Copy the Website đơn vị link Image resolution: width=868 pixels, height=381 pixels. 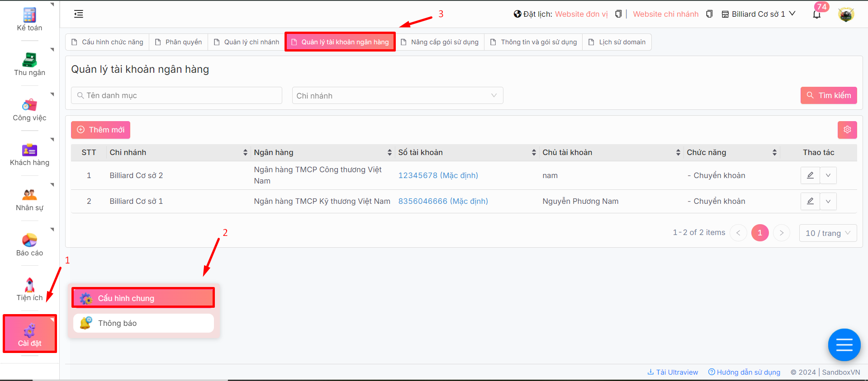tap(618, 14)
